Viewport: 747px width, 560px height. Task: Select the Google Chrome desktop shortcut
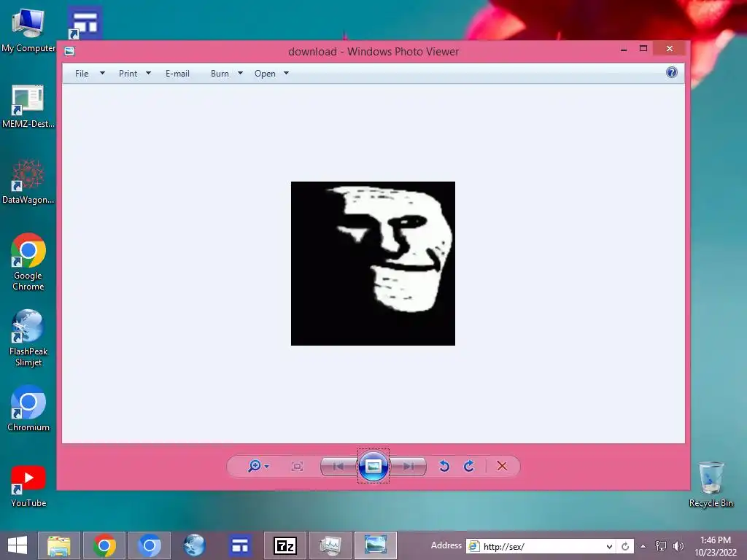coord(28,262)
